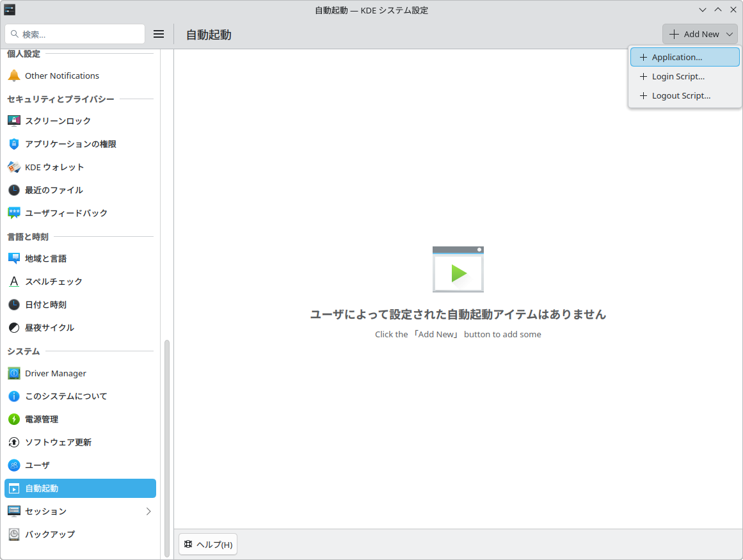The height and width of the screenshot is (560, 743).
Task: Click the 電源管理 green lightning icon
Action: (14, 419)
